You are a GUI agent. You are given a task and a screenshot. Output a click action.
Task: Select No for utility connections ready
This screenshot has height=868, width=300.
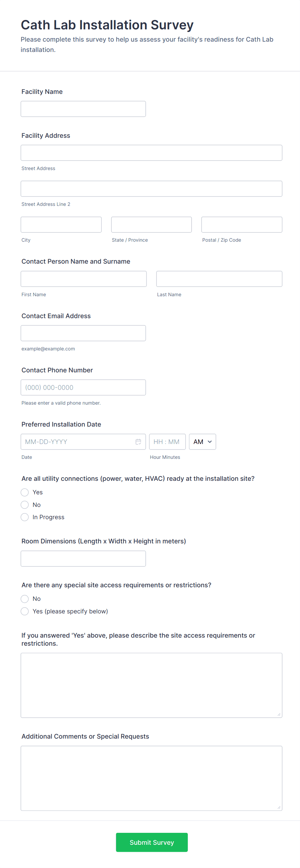(25, 505)
